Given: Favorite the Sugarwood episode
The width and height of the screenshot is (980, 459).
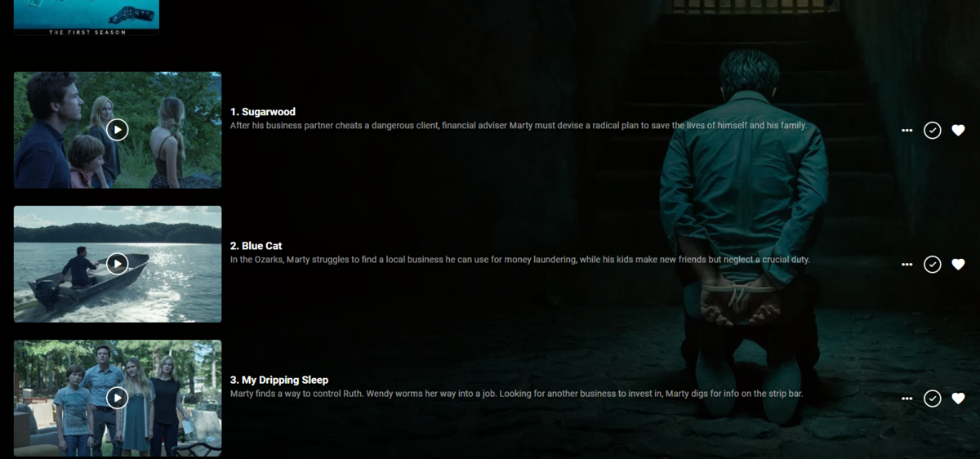Looking at the screenshot, I should point(959,130).
